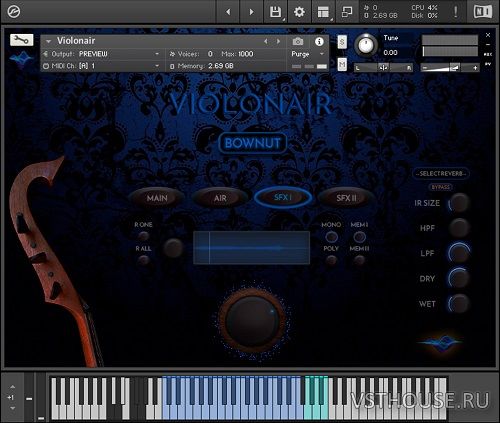Click the Max voices 1000 value

click(x=246, y=54)
